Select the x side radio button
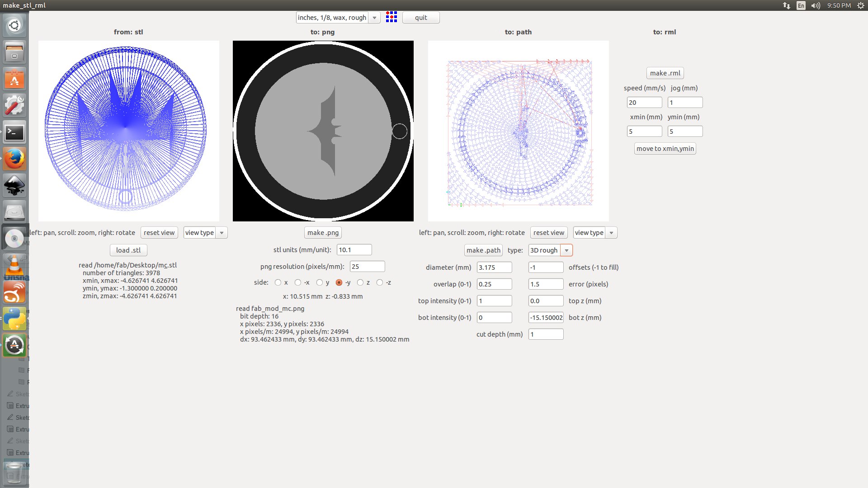The image size is (868, 488). [278, 282]
